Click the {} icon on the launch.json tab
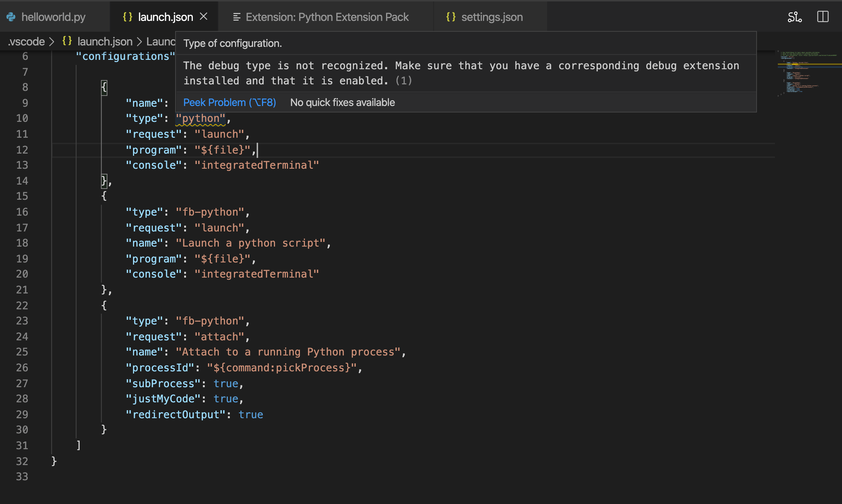This screenshot has height=504, width=842. (128, 17)
